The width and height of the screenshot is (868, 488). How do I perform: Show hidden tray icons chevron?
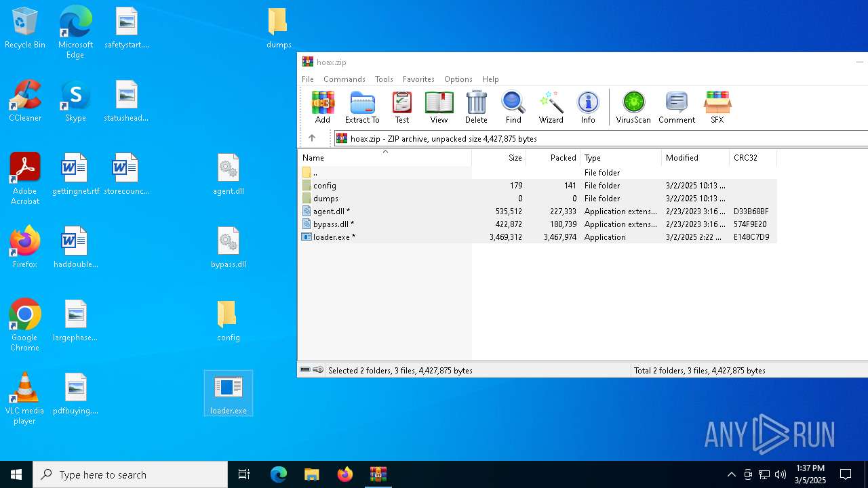pyautogui.click(x=731, y=474)
